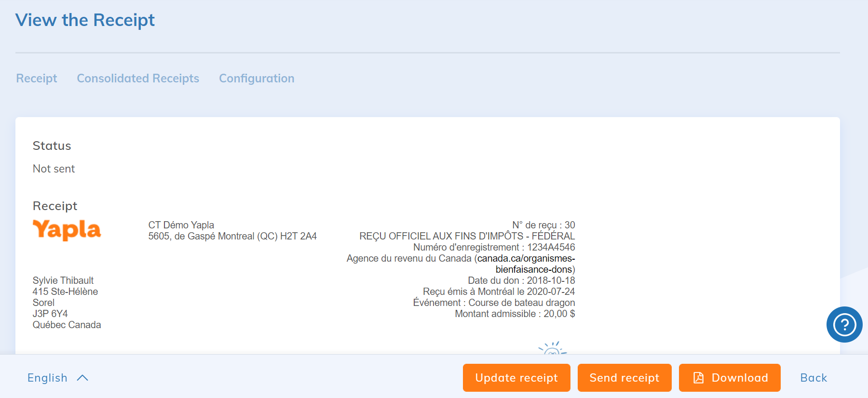
Task: Click the orange Yapla logo
Action: tap(67, 230)
